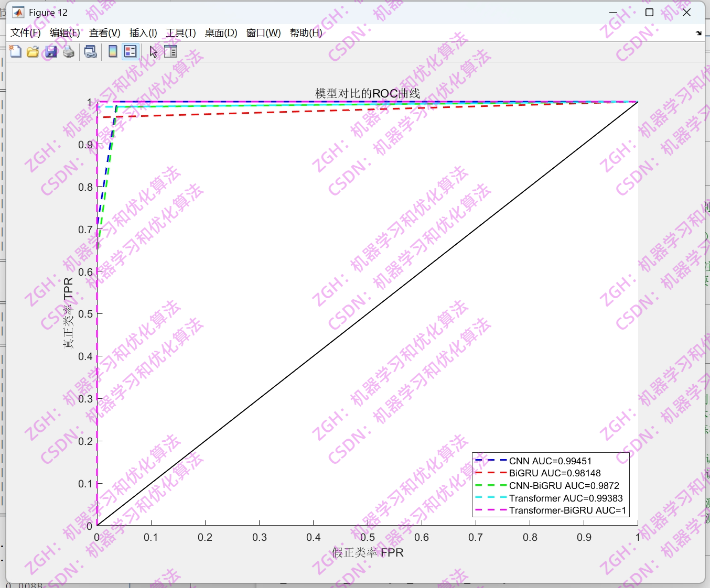Open the 编辑 (Edit) menu
The height and width of the screenshot is (588, 710).
[x=64, y=32]
